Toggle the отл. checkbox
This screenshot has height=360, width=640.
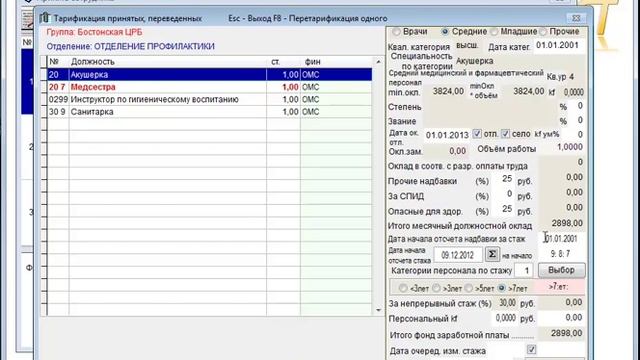pyautogui.click(x=477, y=133)
